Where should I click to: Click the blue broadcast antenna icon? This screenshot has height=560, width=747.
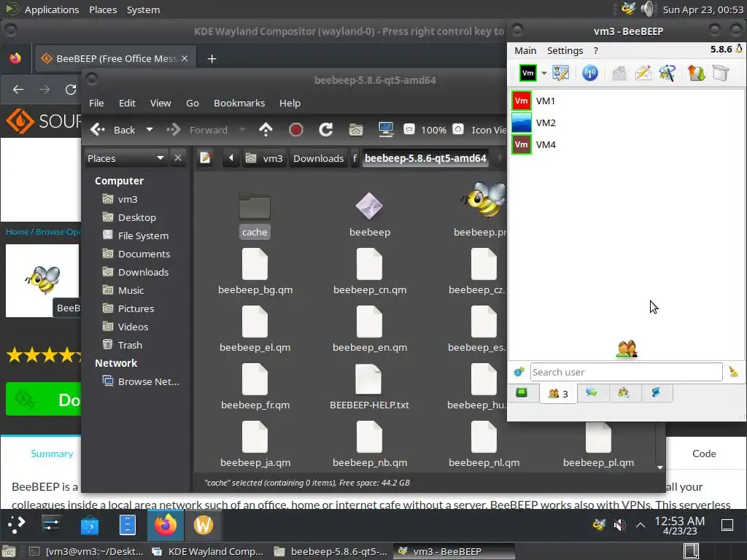tap(589, 74)
